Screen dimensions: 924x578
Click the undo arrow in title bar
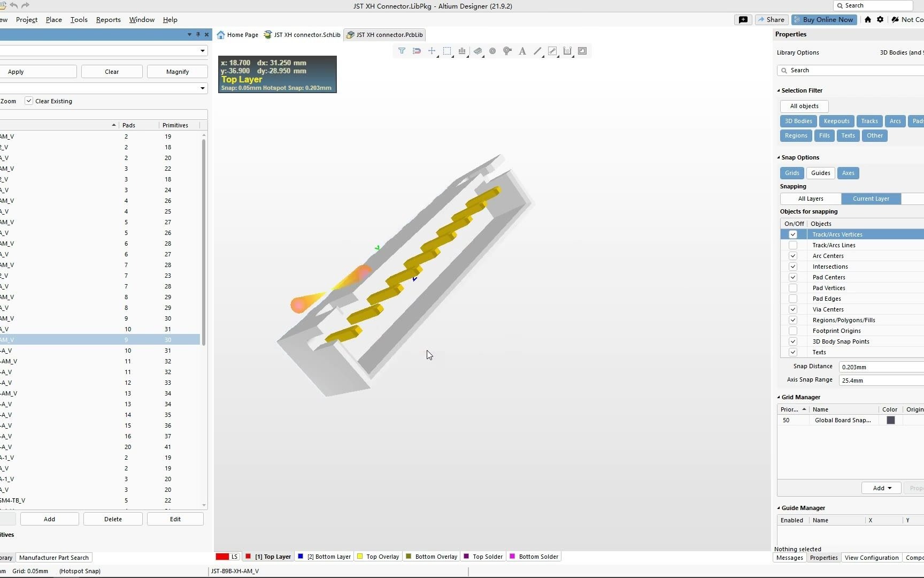coord(13,5)
